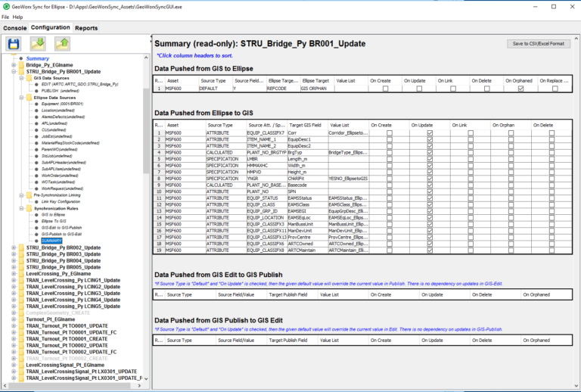Viewport: 581px width, 392px height.
Task: Click the blue floppy disk save icon
Action: click(x=14, y=43)
